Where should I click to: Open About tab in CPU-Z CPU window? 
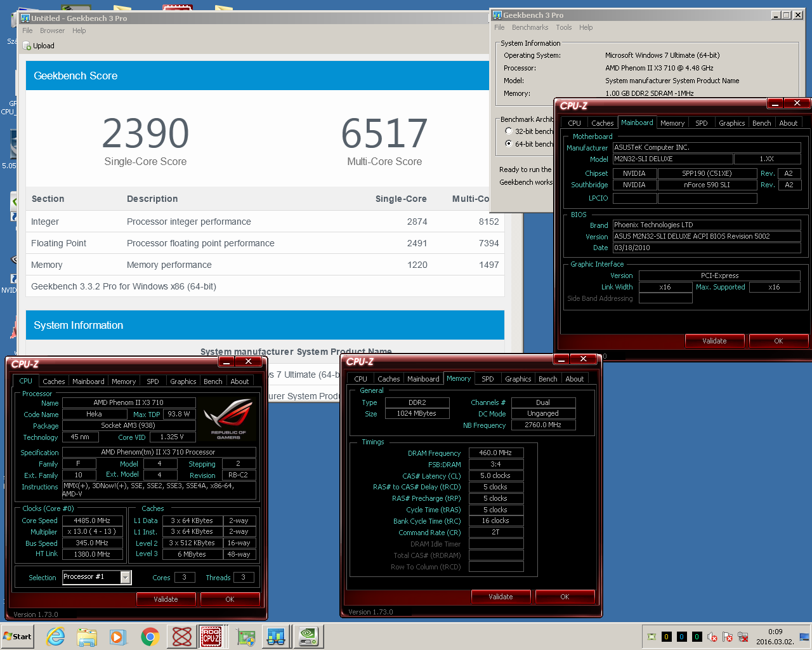(240, 381)
